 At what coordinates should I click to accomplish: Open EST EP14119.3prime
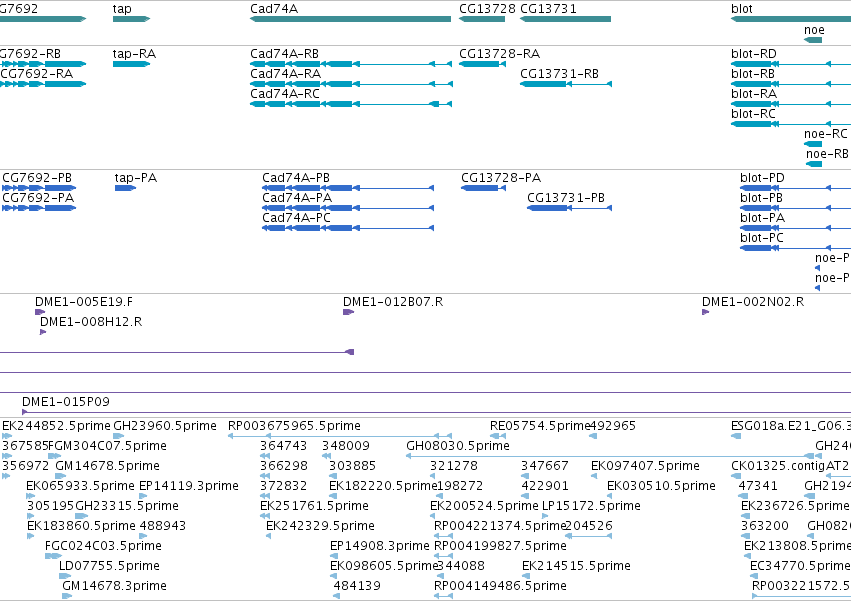189,485
